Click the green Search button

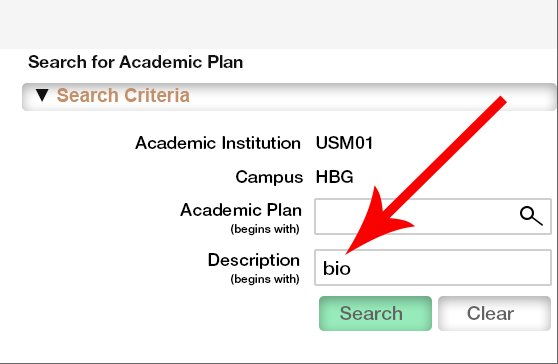click(x=375, y=313)
